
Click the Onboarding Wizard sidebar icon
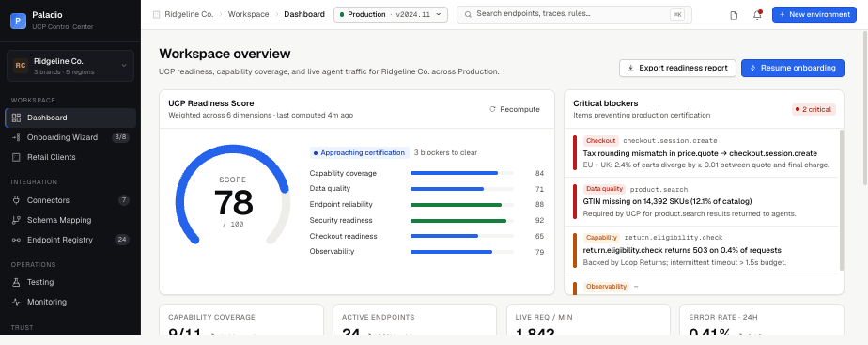click(16, 137)
